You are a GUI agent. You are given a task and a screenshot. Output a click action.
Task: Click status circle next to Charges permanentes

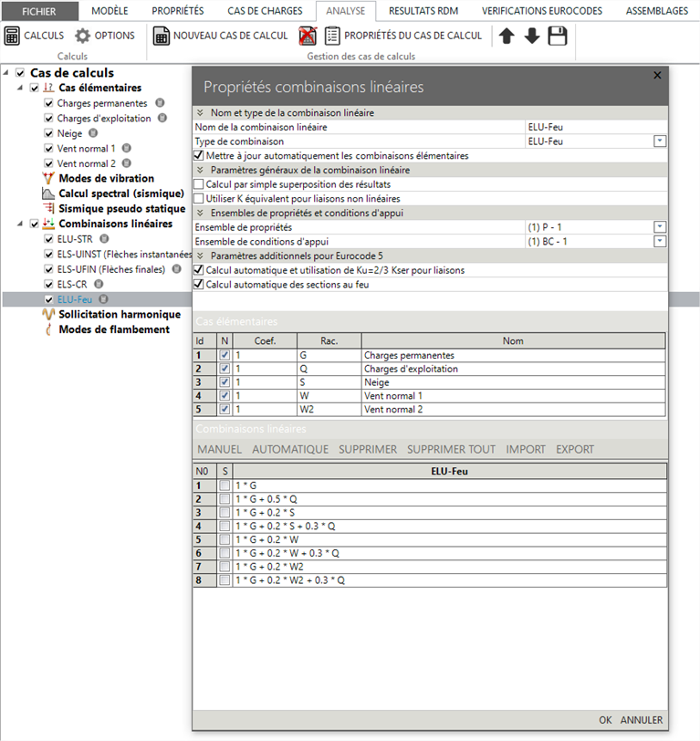pos(160,103)
